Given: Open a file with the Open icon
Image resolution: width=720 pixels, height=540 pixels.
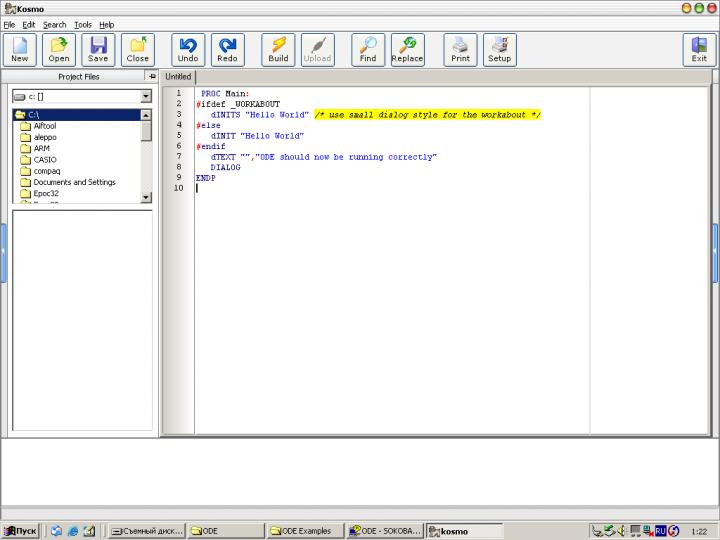Looking at the screenshot, I should pos(59,49).
